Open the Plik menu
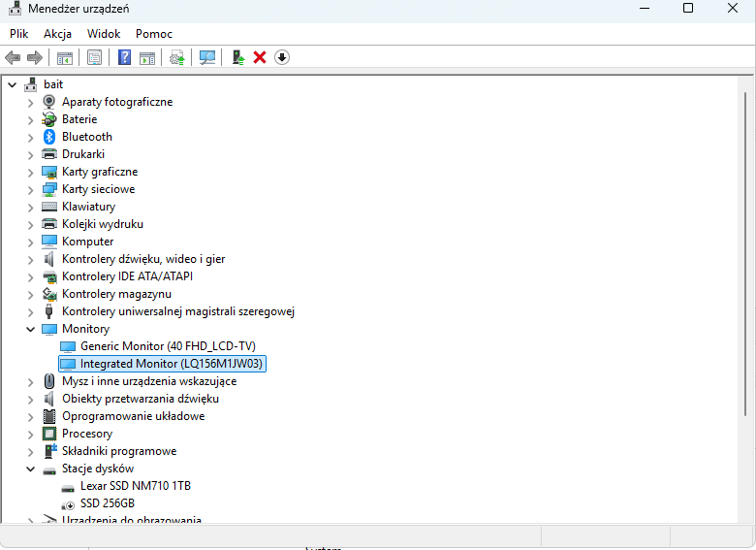 click(x=18, y=34)
